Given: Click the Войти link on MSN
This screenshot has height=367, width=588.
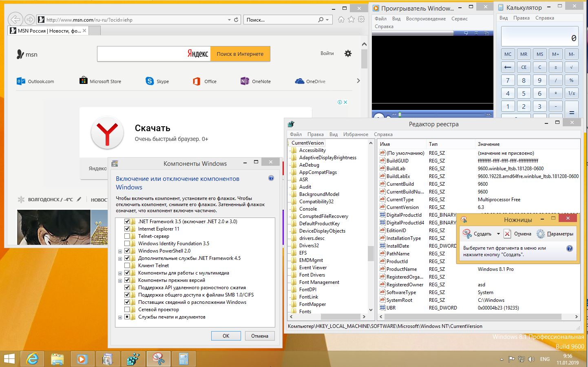Looking at the screenshot, I should click(x=327, y=53).
